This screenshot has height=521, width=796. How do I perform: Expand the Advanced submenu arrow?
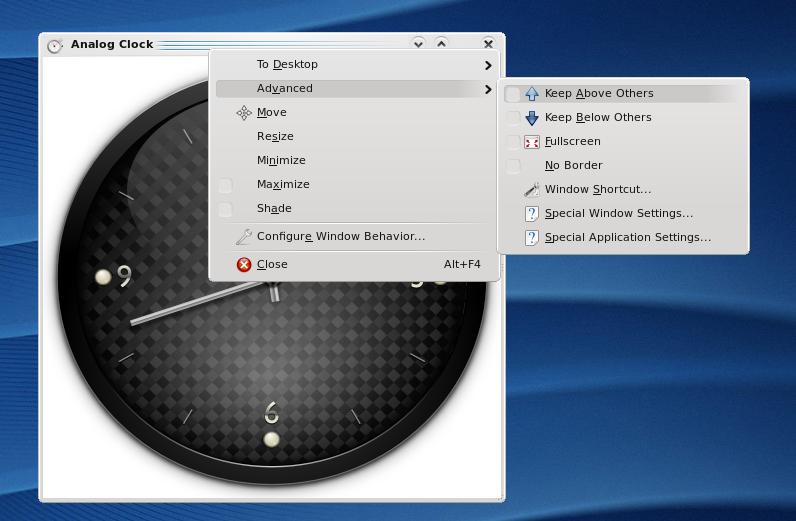coord(488,89)
